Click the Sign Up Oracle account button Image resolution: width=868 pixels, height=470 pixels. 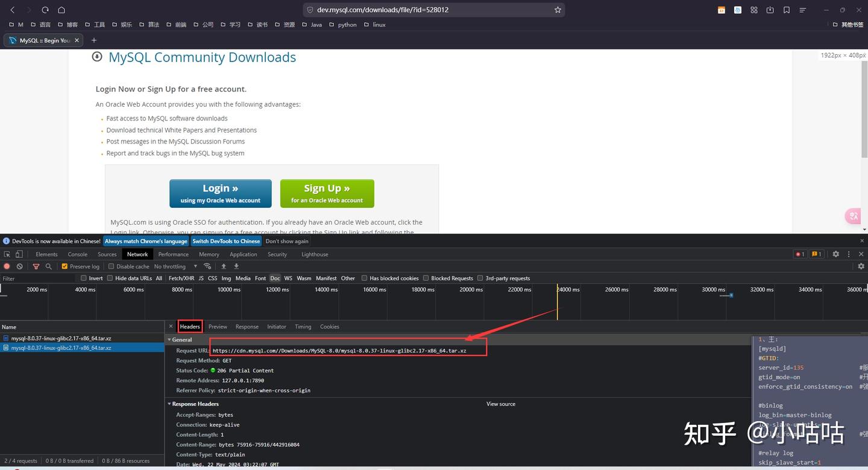327,193
